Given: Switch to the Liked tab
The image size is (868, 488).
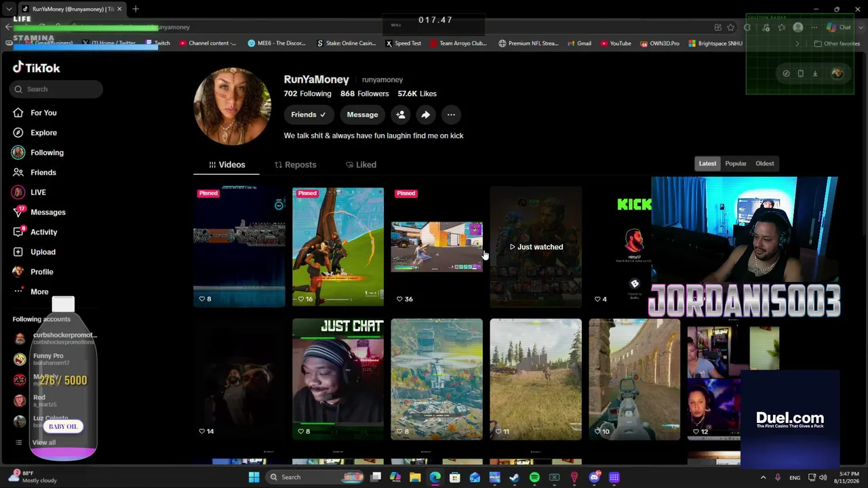Looking at the screenshot, I should 361,165.
